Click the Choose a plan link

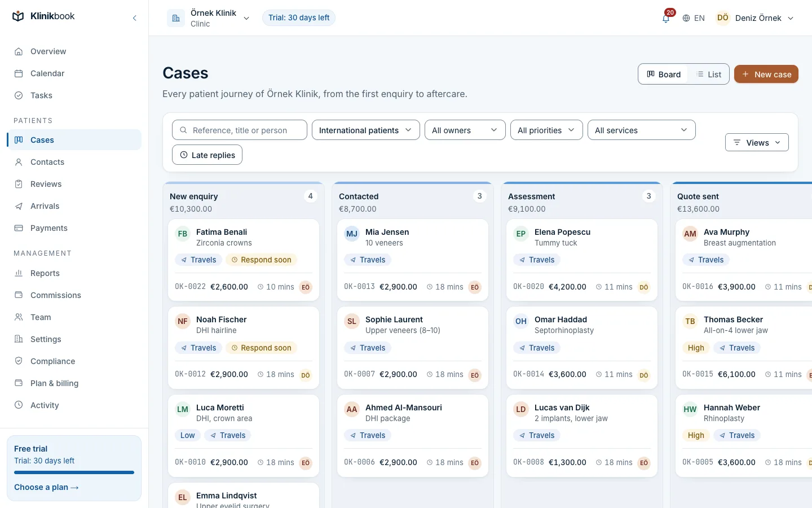[x=46, y=487]
